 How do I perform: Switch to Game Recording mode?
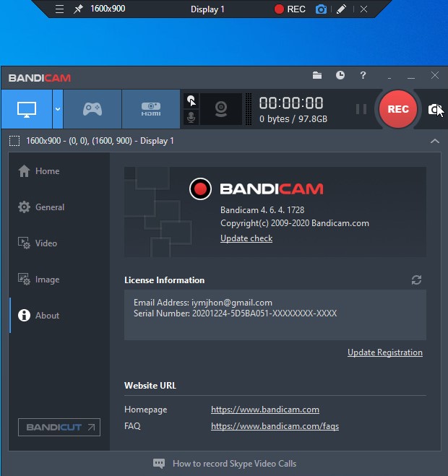[92, 109]
